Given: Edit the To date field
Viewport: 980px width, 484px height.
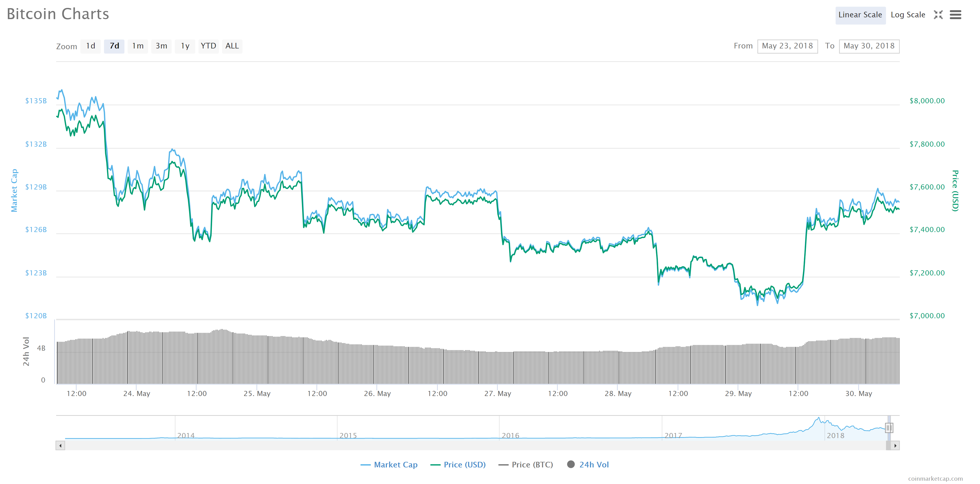Looking at the screenshot, I should pyautogui.click(x=869, y=46).
